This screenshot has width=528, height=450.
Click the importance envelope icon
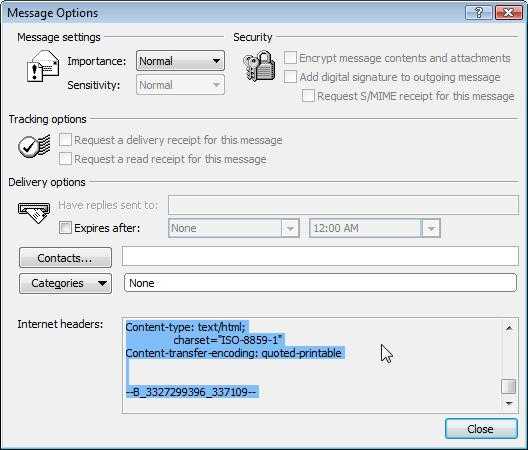pyautogui.click(x=43, y=66)
